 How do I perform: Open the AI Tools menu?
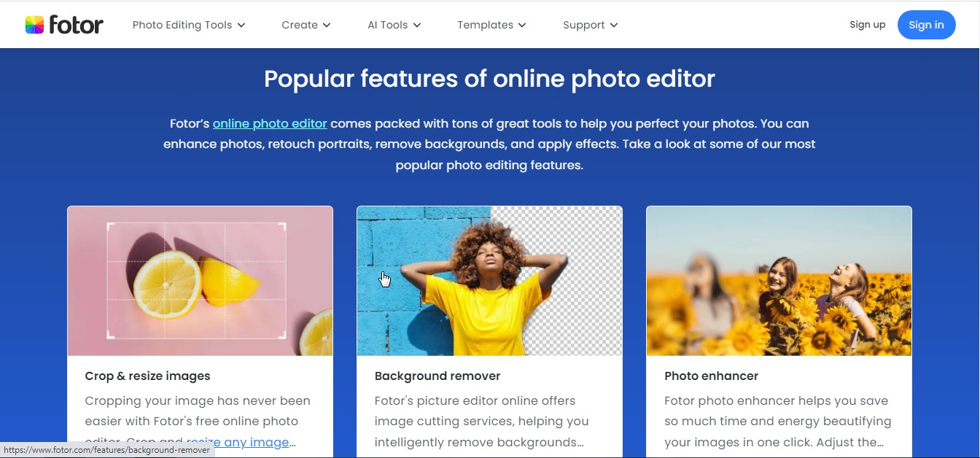pos(394,25)
